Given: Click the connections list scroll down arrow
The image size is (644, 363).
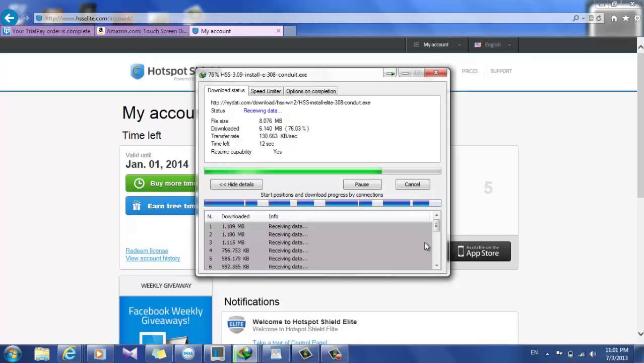Looking at the screenshot, I should tap(436, 266).
